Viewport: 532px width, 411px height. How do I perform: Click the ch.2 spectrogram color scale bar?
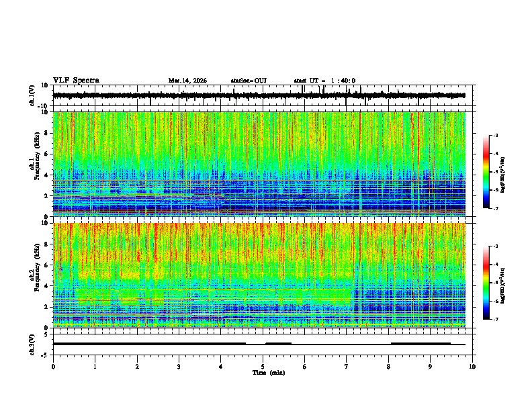(x=486, y=283)
